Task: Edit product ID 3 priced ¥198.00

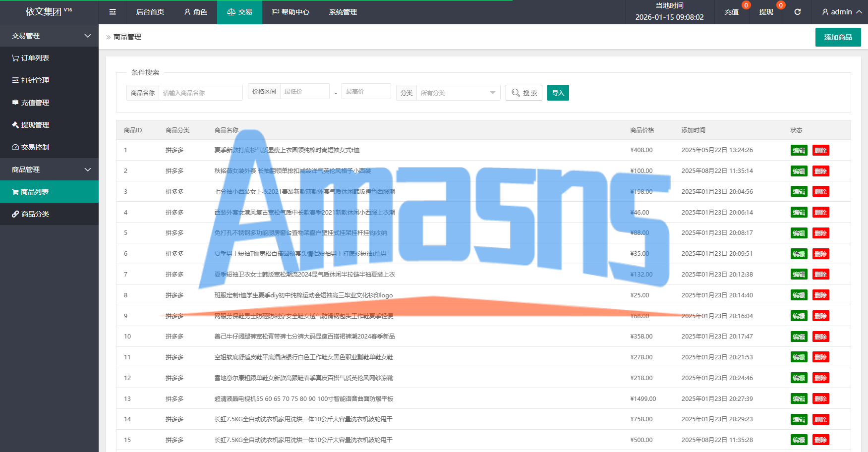Action: point(799,192)
